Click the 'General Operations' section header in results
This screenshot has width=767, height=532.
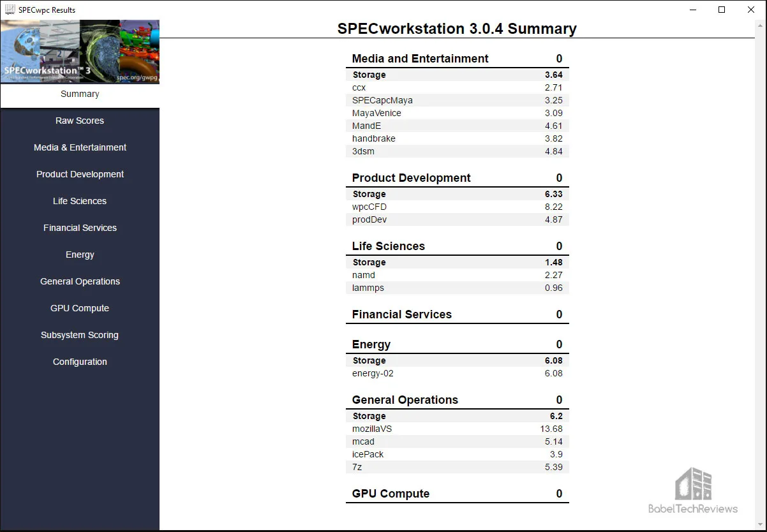pos(405,400)
